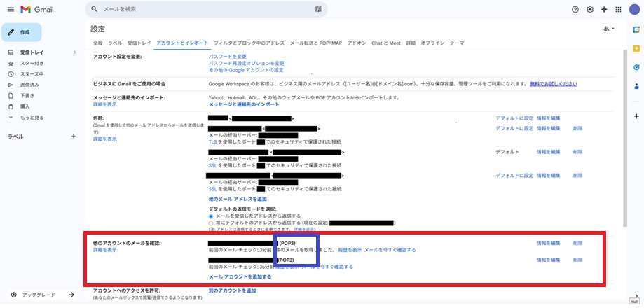
Task: Open the main menu hamburger icon
Action: pyautogui.click(x=10, y=9)
